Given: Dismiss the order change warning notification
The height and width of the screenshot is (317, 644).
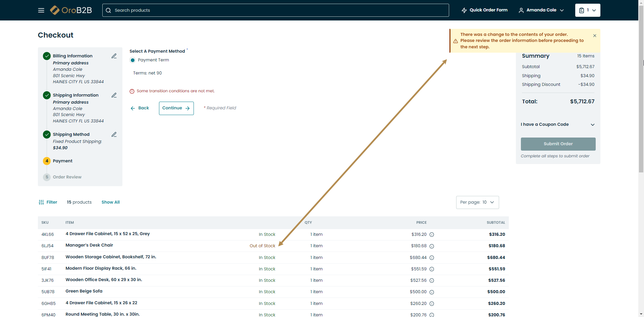Looking at the screenshot, I should point(594,36).
